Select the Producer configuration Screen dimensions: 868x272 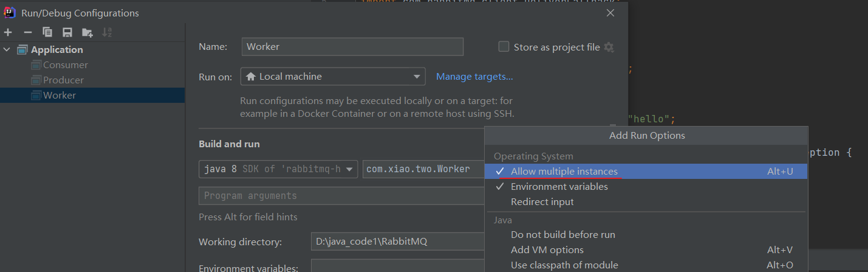(x=63, y=80)
